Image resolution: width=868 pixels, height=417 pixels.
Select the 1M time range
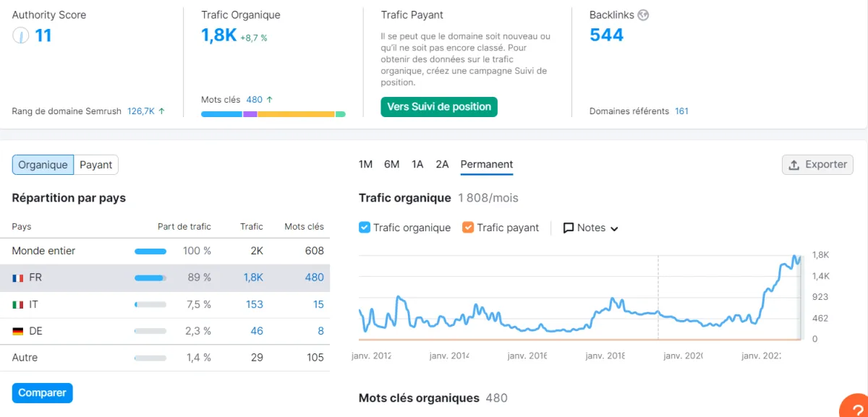[x=365, y=164]
